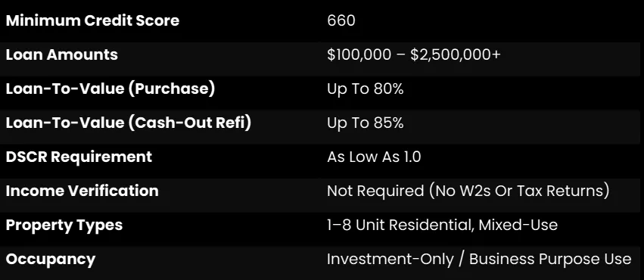The image size is (644, 280).
Task: Select Not Required (No W2s Or Tax Returns)
Action: pyautogui.click(x=468, y=191)
